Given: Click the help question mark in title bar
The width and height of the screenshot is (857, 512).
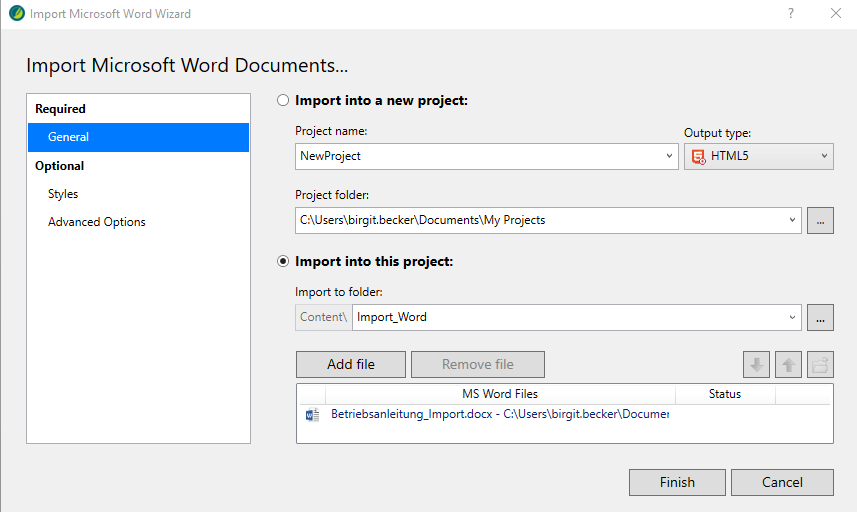Looking at the screenshot, I should [791, 14].
